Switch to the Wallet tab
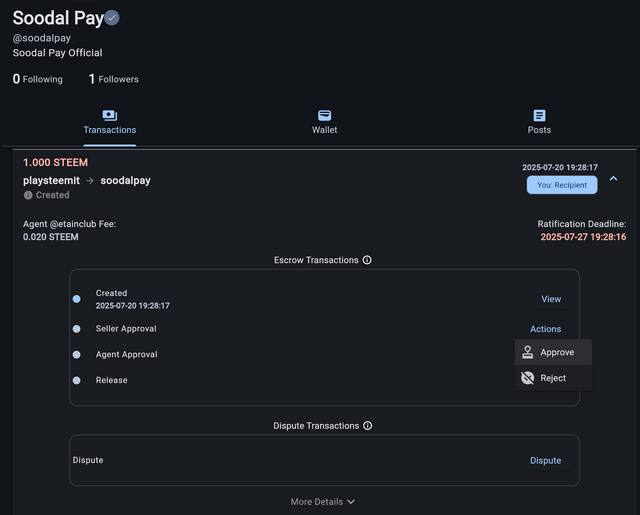The image size is (640, 515). (324, 122)
